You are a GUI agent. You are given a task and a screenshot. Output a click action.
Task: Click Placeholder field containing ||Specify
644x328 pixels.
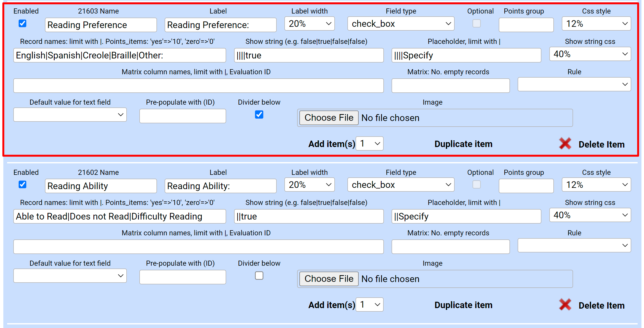[x=466, y=216]
